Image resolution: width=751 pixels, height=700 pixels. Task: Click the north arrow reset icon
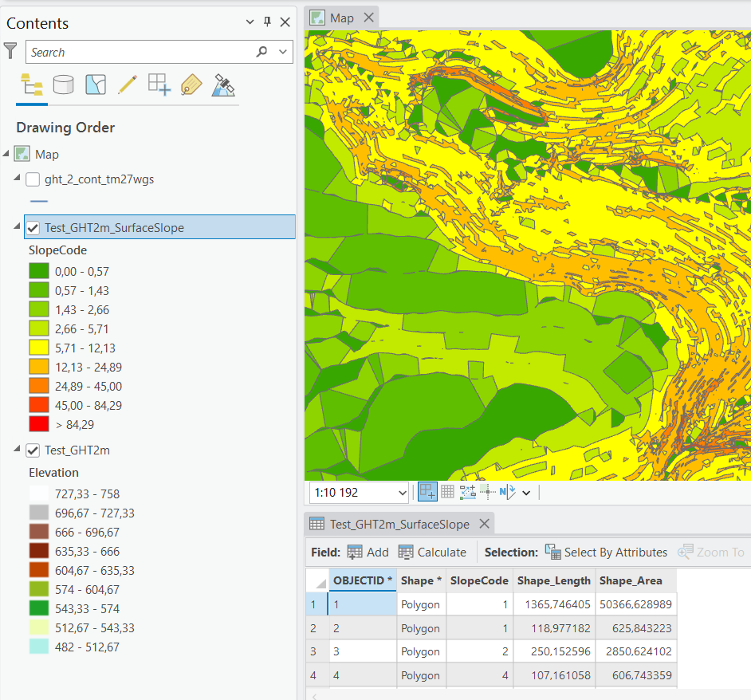pos(509,491)
